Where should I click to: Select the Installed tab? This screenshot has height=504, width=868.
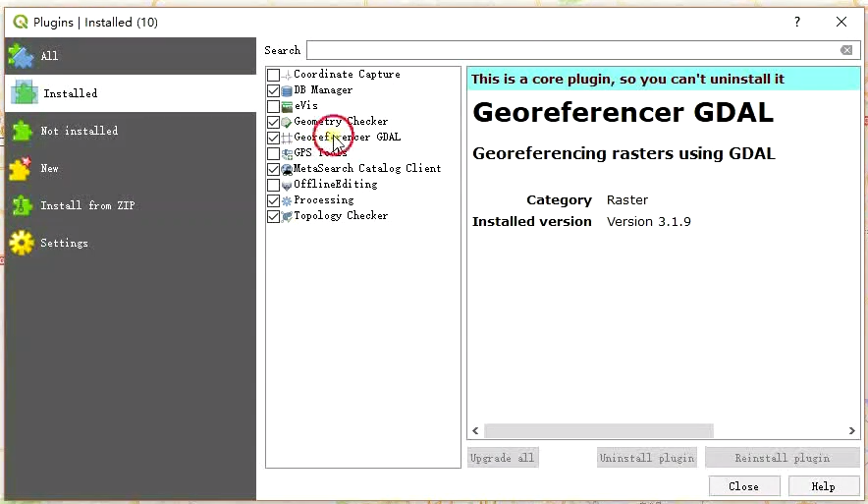[x=131, y=93]
